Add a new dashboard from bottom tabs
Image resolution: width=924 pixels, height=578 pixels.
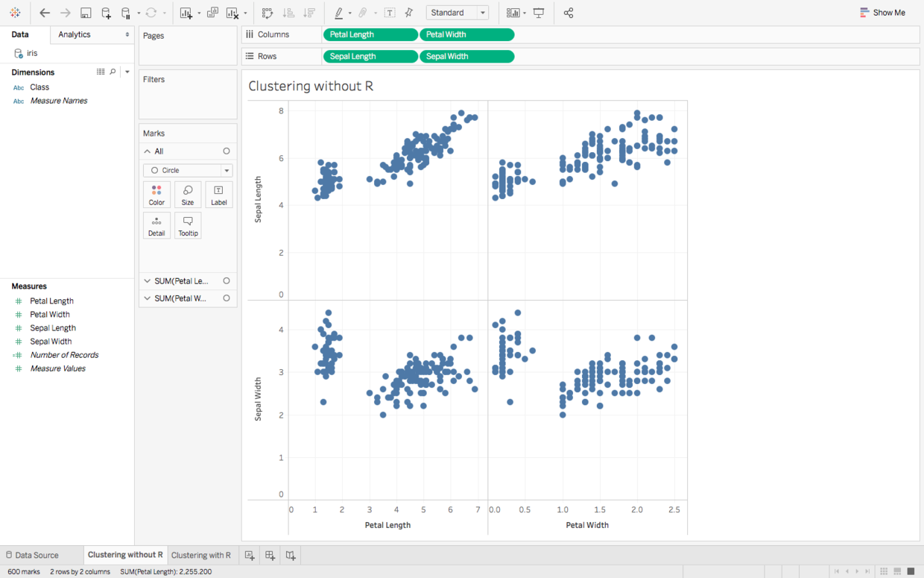pyautogui.click(x=270, y=556)
